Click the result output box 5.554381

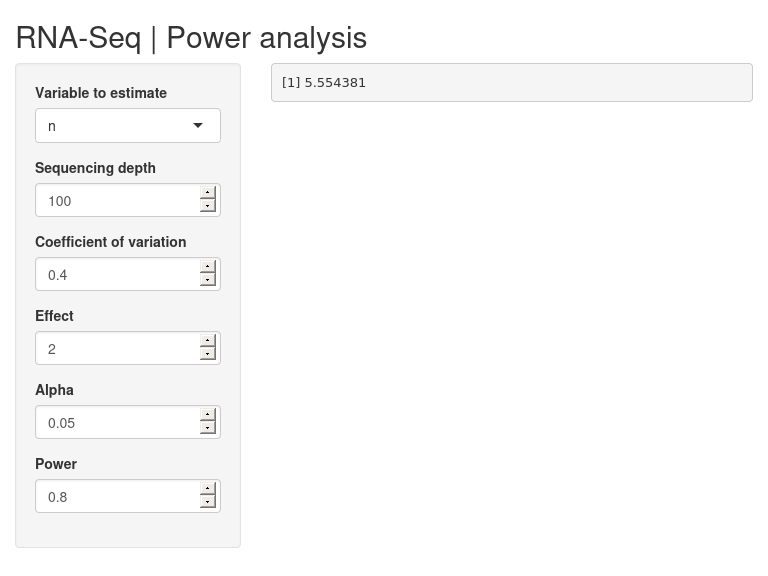512,82
